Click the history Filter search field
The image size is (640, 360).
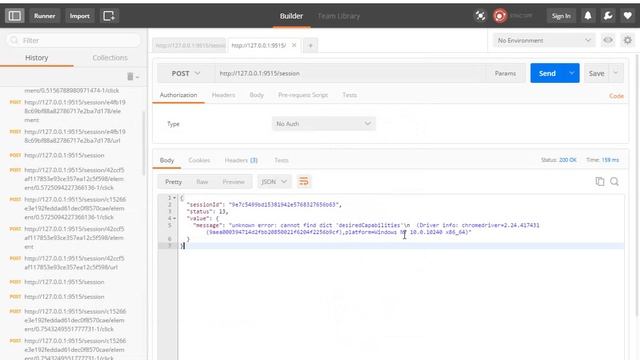pyautogui.click(x=73, y=40)
